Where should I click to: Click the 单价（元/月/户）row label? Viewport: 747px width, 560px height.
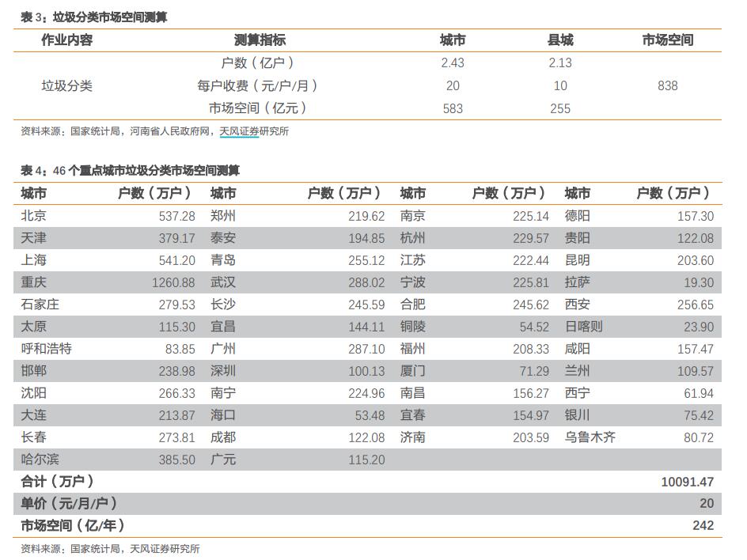coord(70,503)
